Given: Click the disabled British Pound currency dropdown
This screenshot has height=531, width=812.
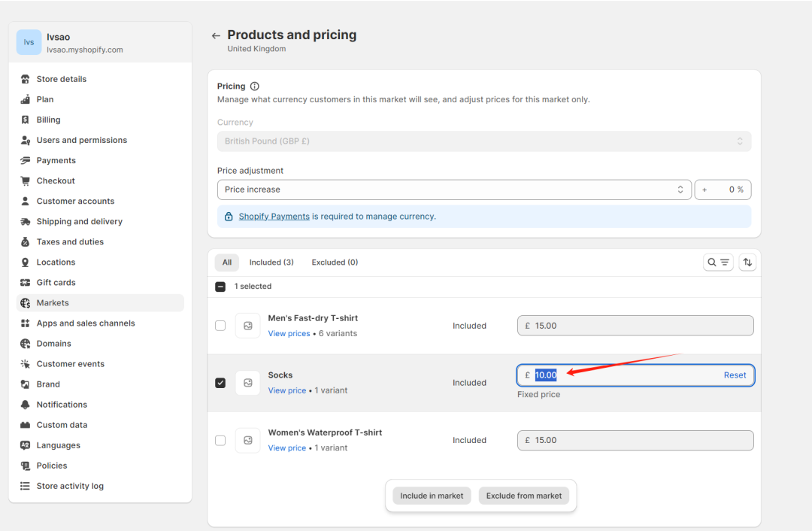Looking at the screenshot, I should 484,141.
